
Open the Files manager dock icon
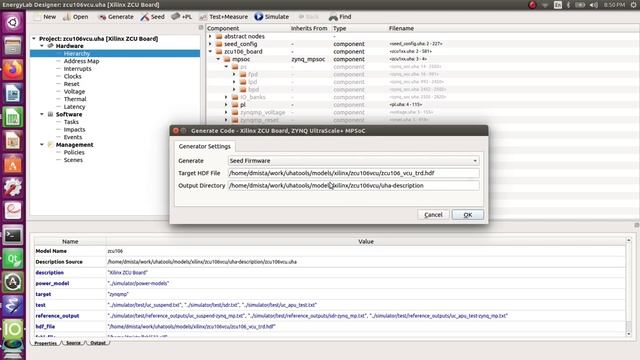click(x=13, y=46)
